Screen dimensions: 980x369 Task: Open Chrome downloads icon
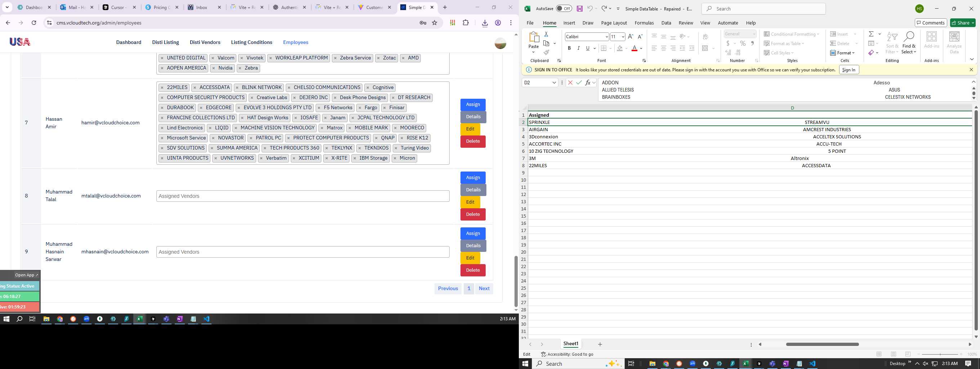(x=485, y=23)
